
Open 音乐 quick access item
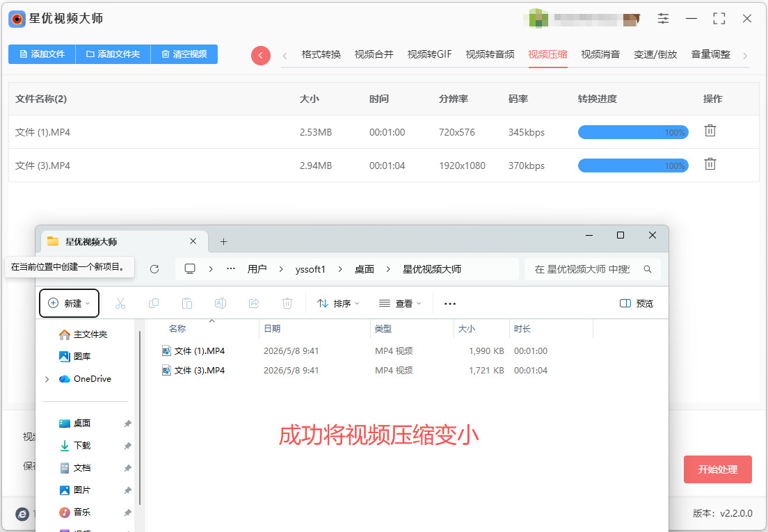75,513
